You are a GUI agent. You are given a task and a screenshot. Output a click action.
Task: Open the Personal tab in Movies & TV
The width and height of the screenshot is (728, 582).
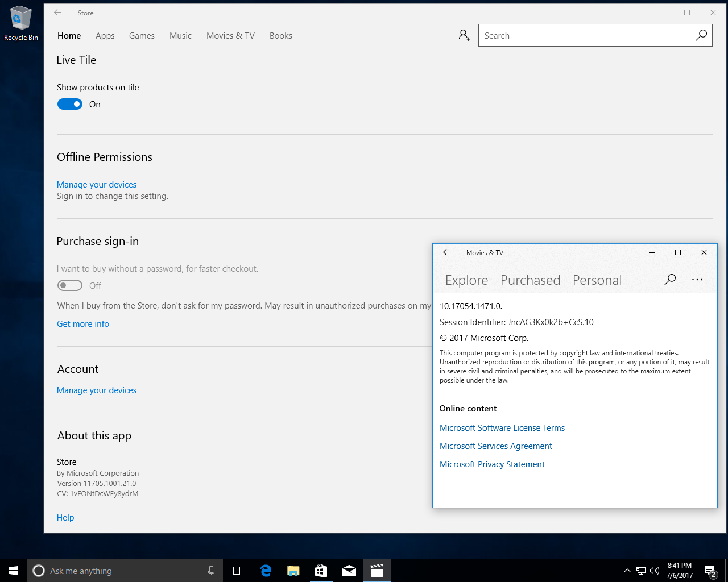point(597,280)
